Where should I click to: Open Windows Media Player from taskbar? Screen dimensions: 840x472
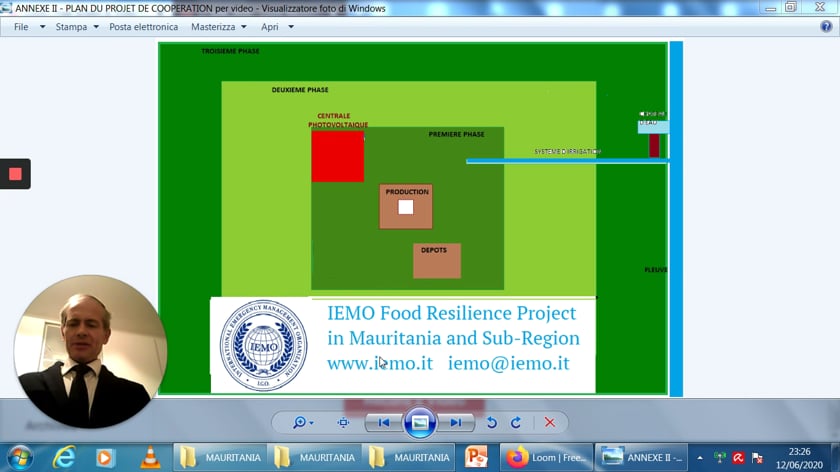pos(105,458)
